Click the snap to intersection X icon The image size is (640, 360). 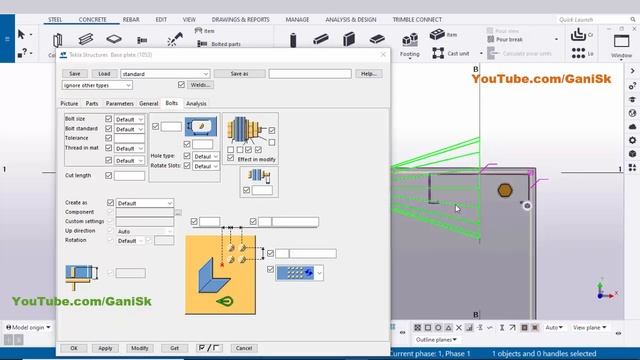[x=458, y=328]
